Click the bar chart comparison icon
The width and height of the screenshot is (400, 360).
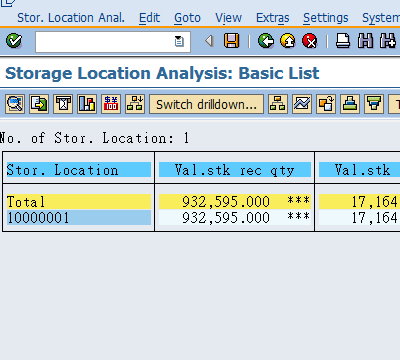87,104
